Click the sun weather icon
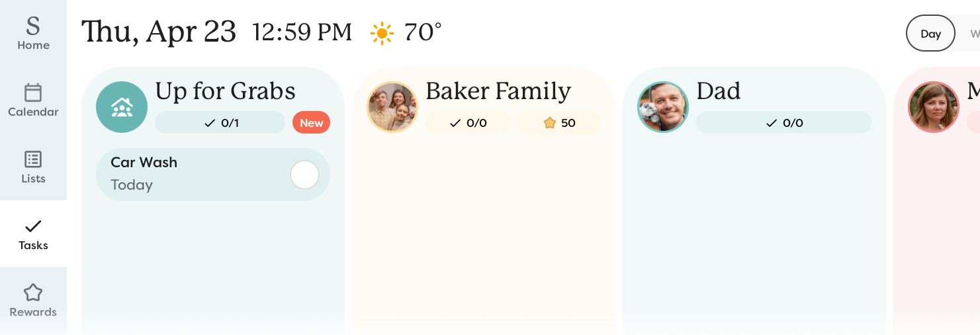980x335 pixels. [x=382, y=33]
